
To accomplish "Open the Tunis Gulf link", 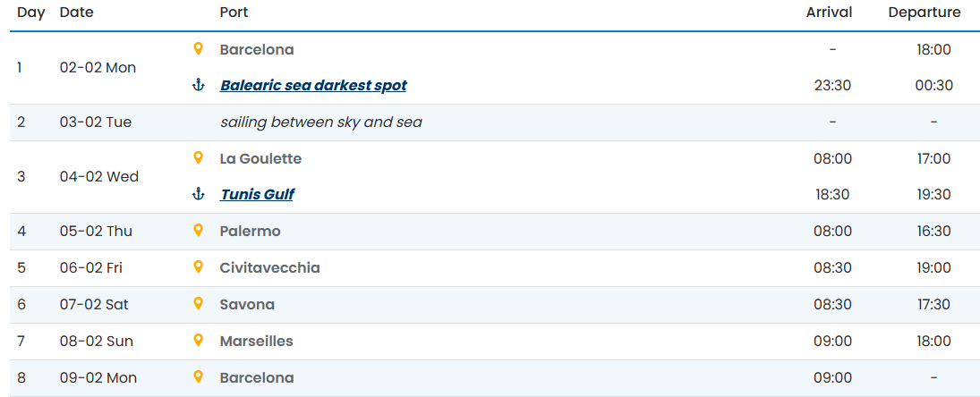I will click(x=257, y=194).
